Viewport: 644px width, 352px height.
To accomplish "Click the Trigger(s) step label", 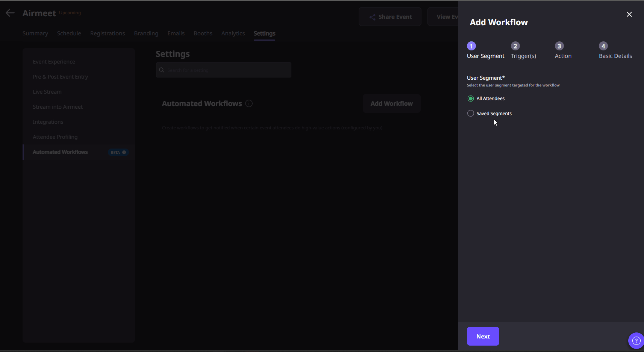I will click(523, 56).
